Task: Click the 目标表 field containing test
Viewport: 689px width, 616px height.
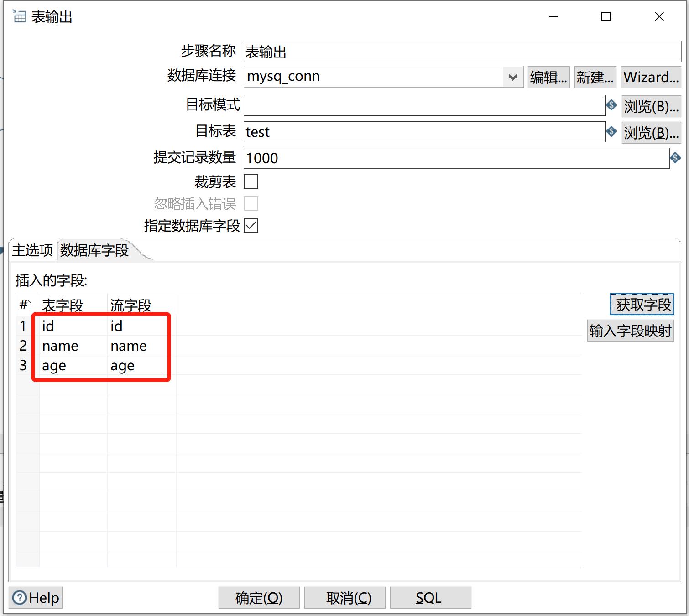Action: pos(425,132)
